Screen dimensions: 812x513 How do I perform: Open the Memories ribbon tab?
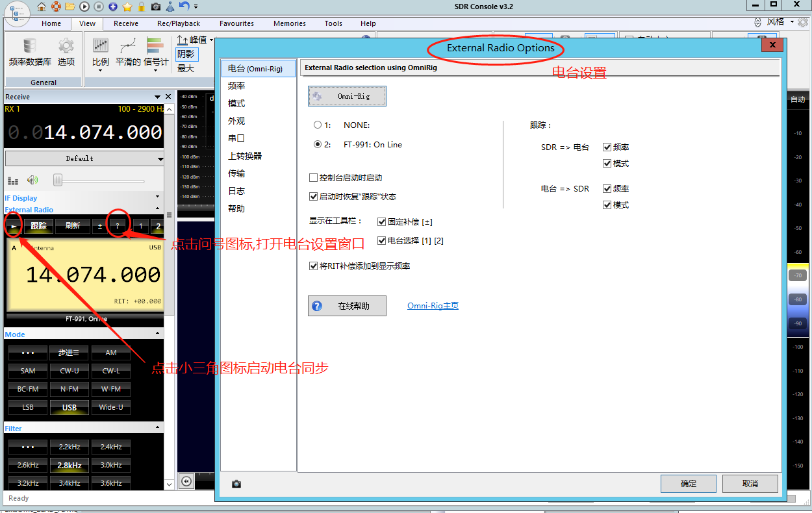(290, 23)
